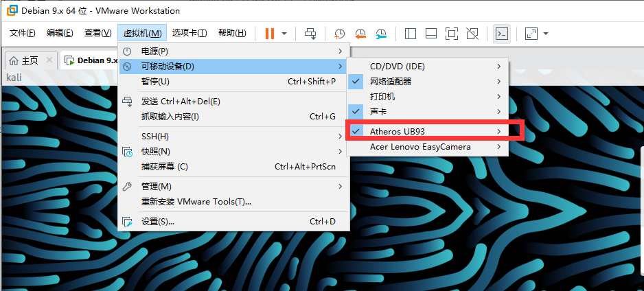
Task: Click the send Ctrl+Alt+Del toolbar icon
Action: [x=310, y=34]
